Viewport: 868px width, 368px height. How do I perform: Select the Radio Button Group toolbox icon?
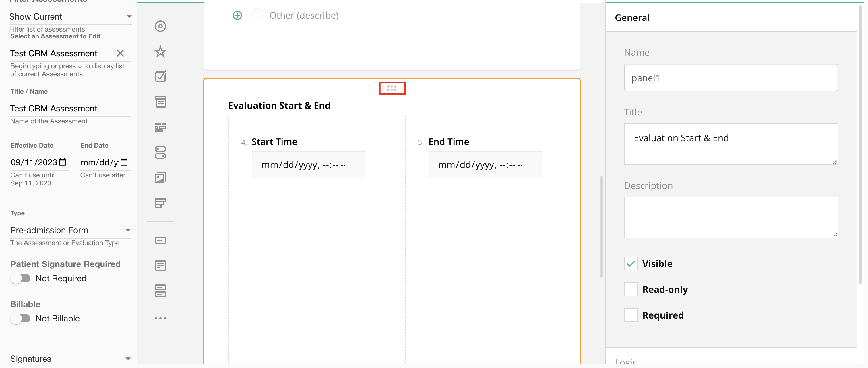(x=160, y=26)
